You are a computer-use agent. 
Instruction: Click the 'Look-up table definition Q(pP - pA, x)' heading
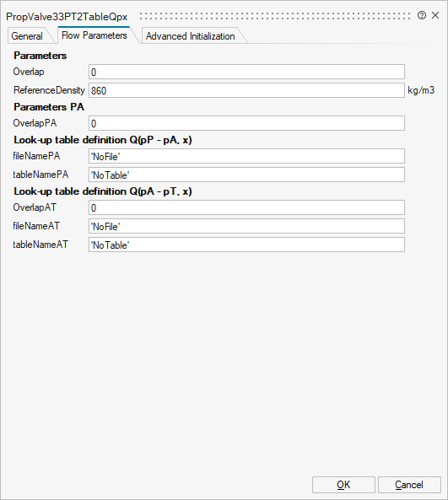coord(103,140)
